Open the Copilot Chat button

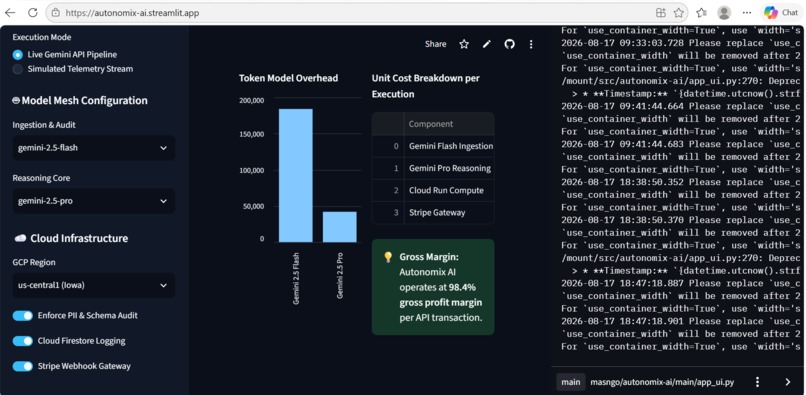781,12
